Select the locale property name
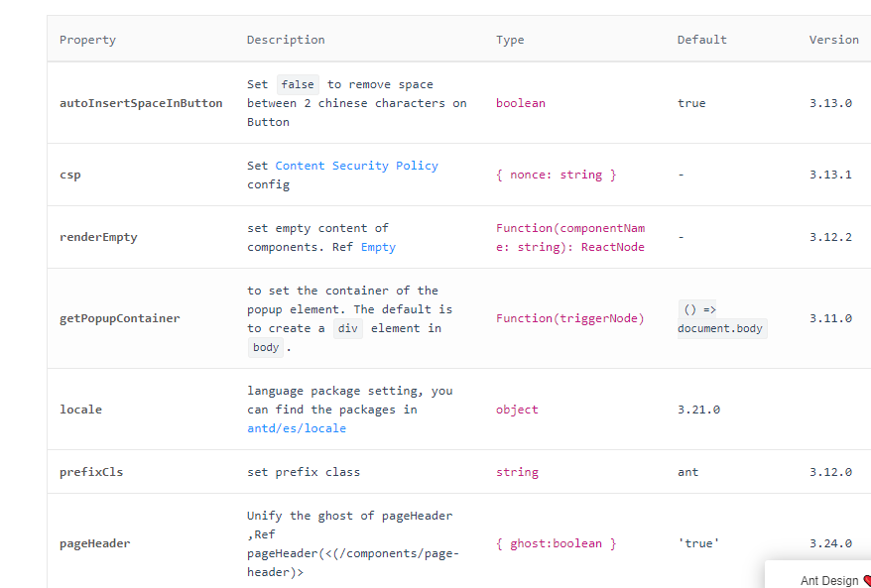The height and width of the screenshot is (588, 871). click(80, 410)
